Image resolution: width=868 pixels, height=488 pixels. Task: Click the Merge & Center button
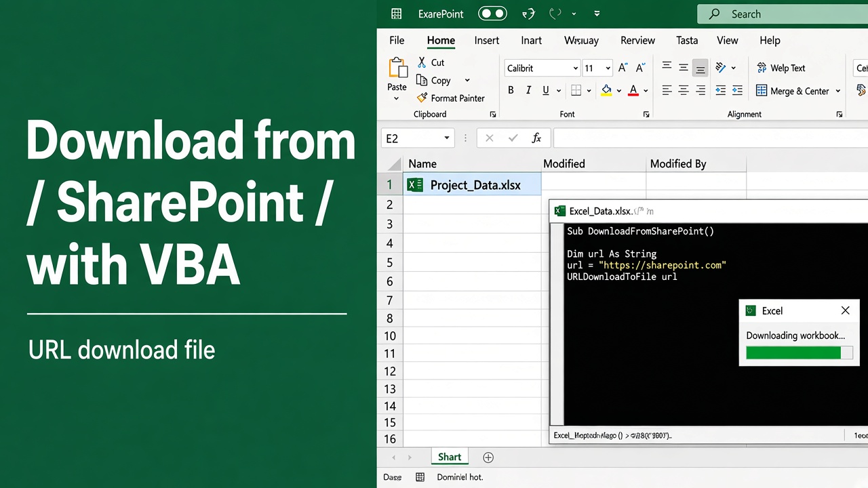coord(792,91)
